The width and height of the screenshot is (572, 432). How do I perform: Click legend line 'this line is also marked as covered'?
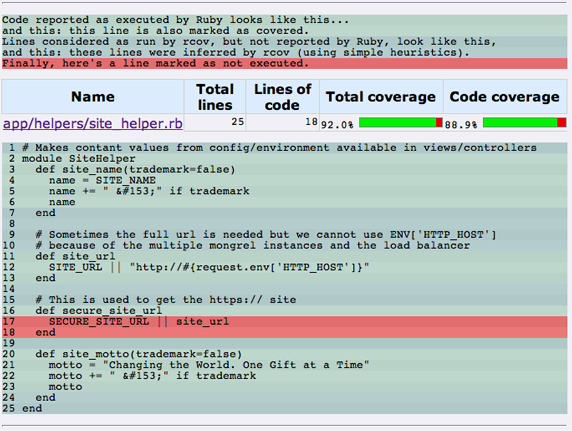[x=285, y=31]
